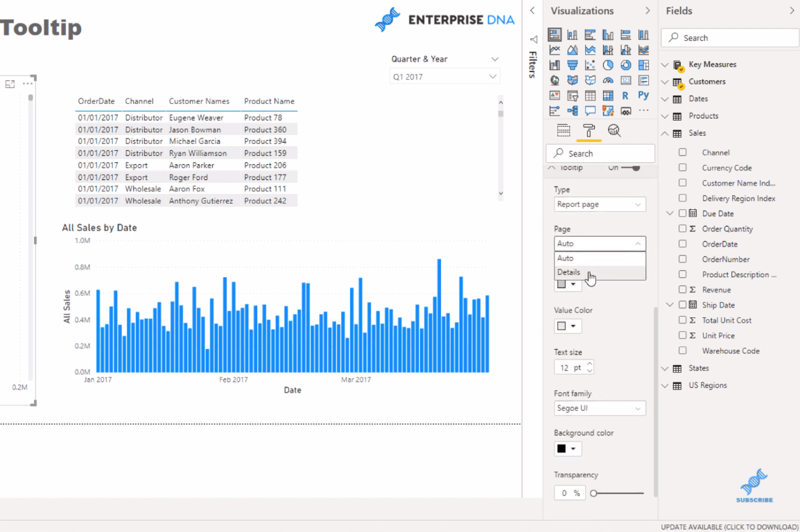Screen dimensions: 800x532
Task: Select the Area chart visual
Action: [573, 50]
